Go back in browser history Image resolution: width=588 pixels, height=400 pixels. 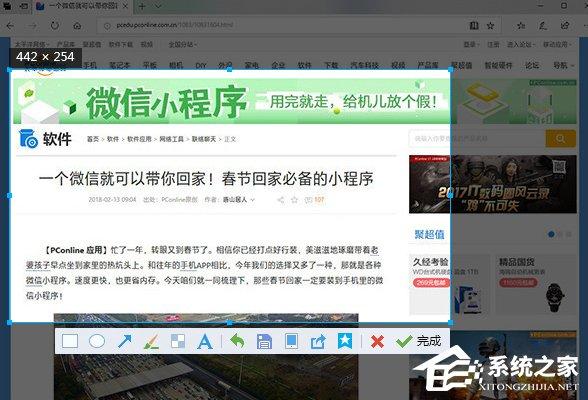[10, 25]
